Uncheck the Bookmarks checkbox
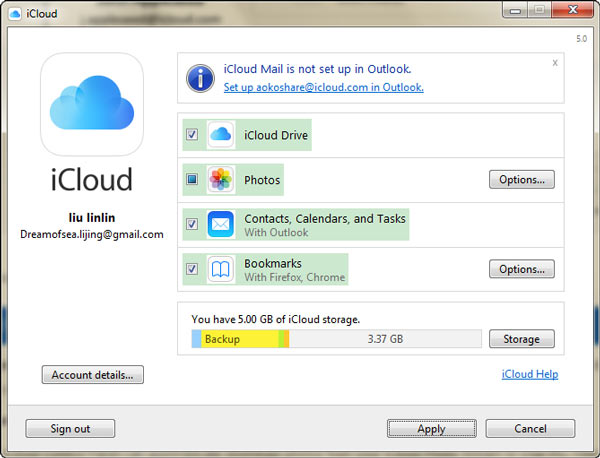Screen dimensions: 600x458 192,269
